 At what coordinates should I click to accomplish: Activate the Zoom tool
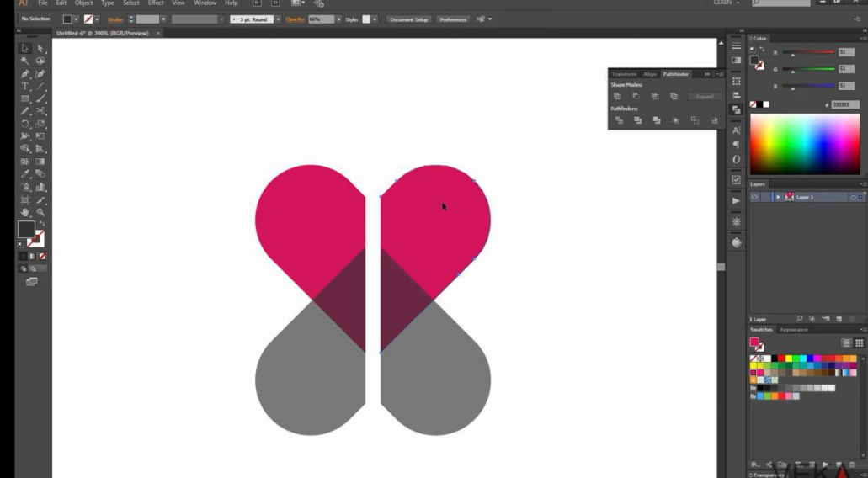pos(40,212)
